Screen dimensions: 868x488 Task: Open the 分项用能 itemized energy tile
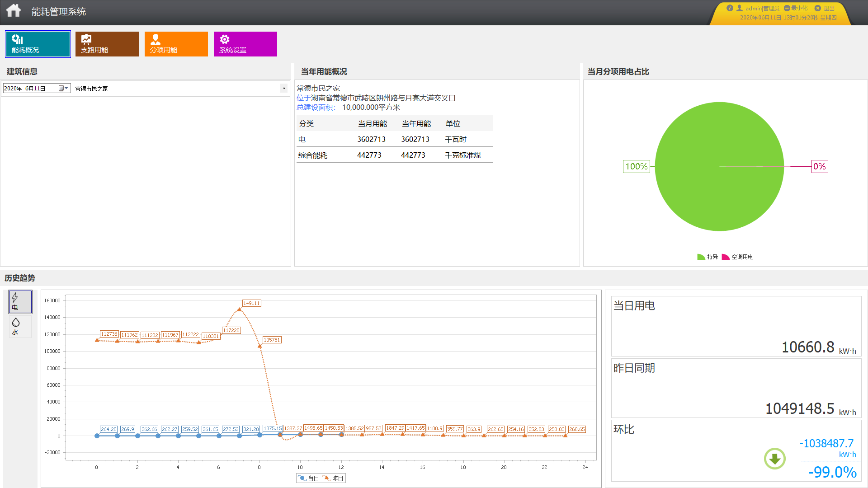click(176, 44)
